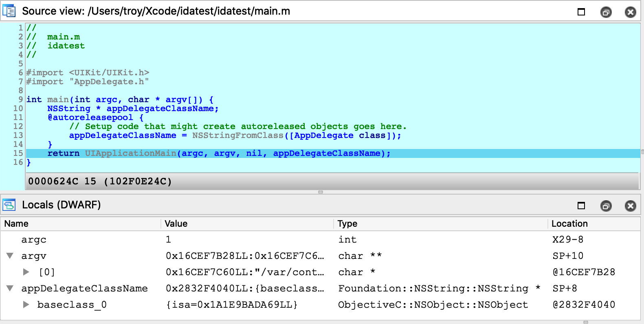This screenshot has height=324, width=644.
Task: Click source line 13 NSStringFromClass call
Action: (x=237, y=136)
